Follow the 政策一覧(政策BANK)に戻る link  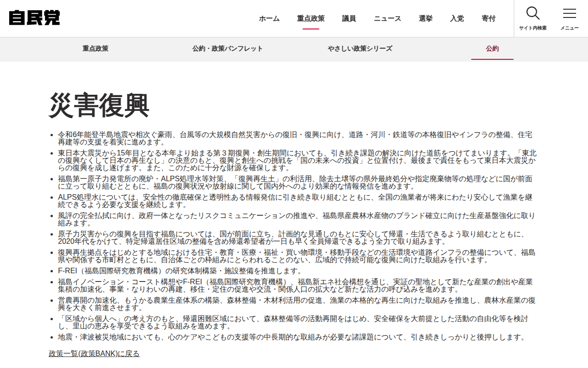coord(94,354)
